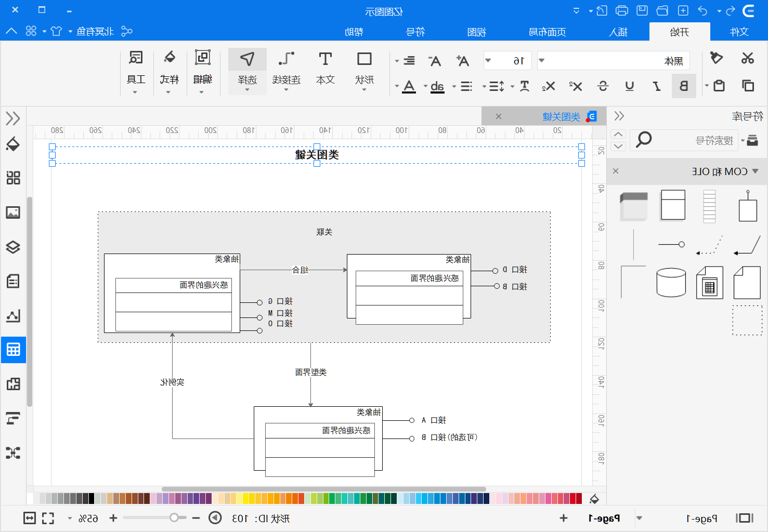The image size is (768, 532).
Task: Click the zoom slider handle
Action: pyautogui.click(x=174, y=517)
